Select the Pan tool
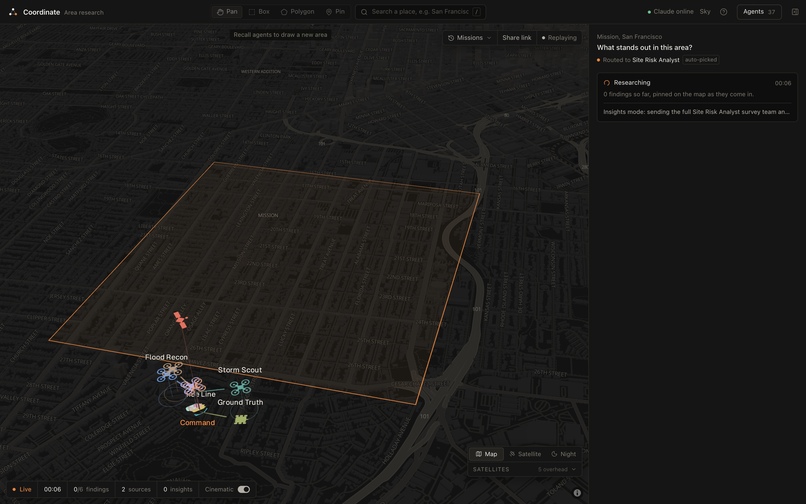 tap(227, 12)
